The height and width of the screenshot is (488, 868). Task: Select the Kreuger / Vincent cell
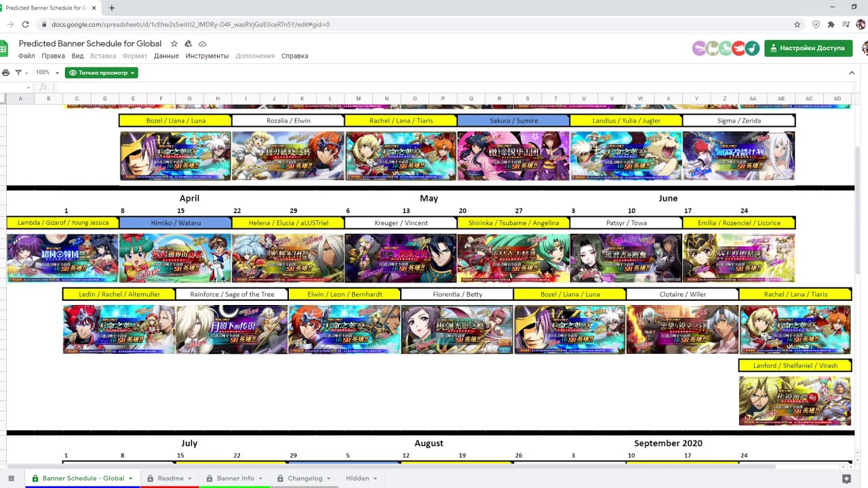pyautogui.click(x=401, y=223)
